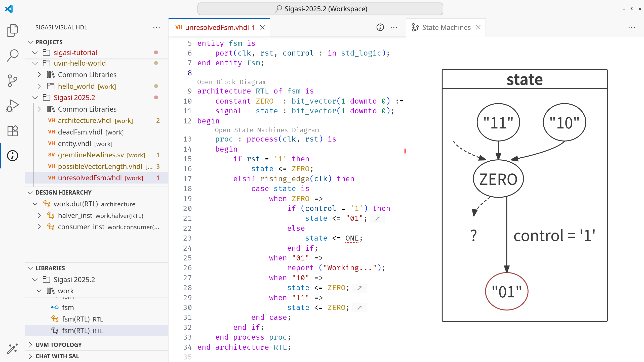Viewport: 644px width, 362px height.
Task: Click Open Block Diagram code lens
Action: (x=232, y=82)
